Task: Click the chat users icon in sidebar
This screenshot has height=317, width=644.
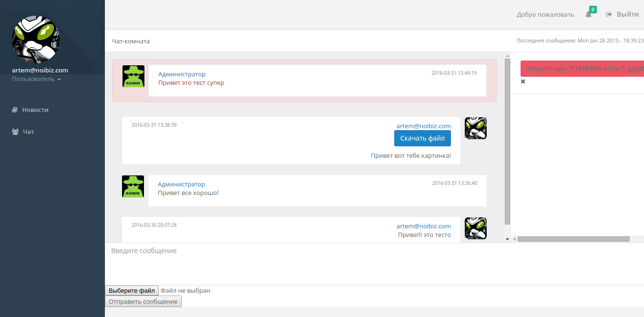Action: (15, 132)
